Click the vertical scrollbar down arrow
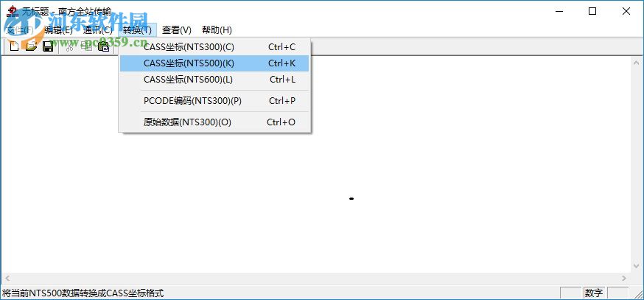This screenshot has height=300, width=644. 636,265
